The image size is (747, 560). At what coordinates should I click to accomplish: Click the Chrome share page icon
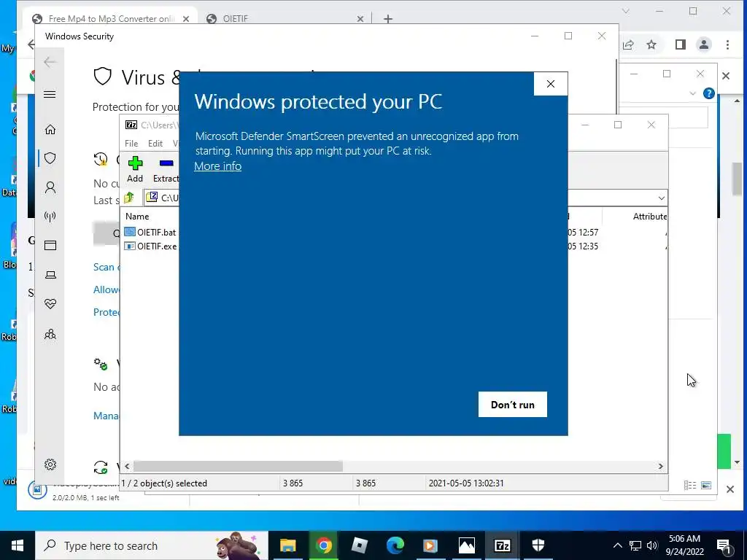pos(628,44)
